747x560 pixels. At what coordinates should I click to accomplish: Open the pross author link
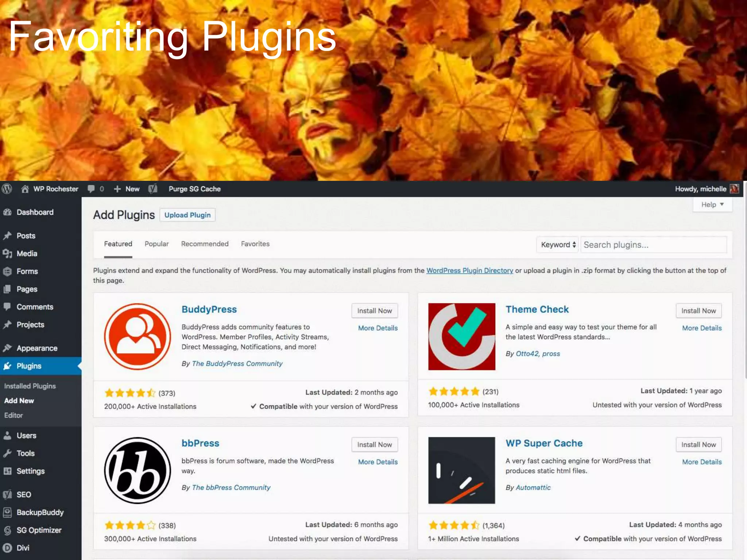[551, 354]
